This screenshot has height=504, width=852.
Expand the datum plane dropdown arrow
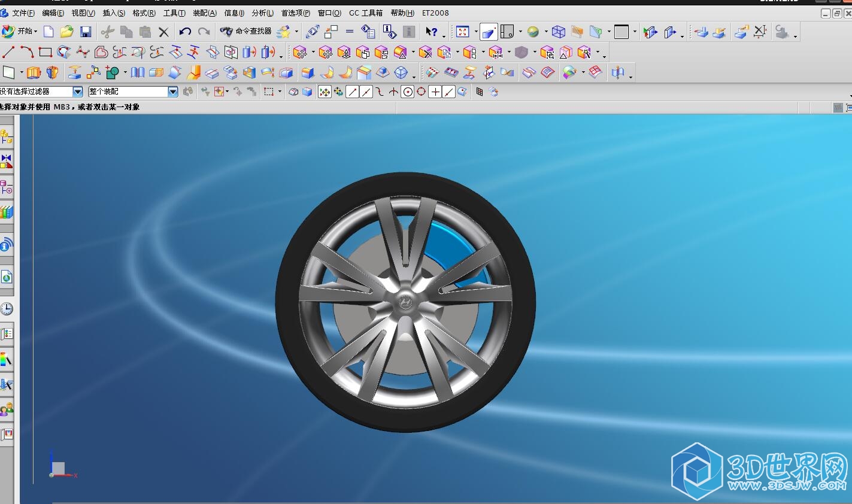(22, 72)
